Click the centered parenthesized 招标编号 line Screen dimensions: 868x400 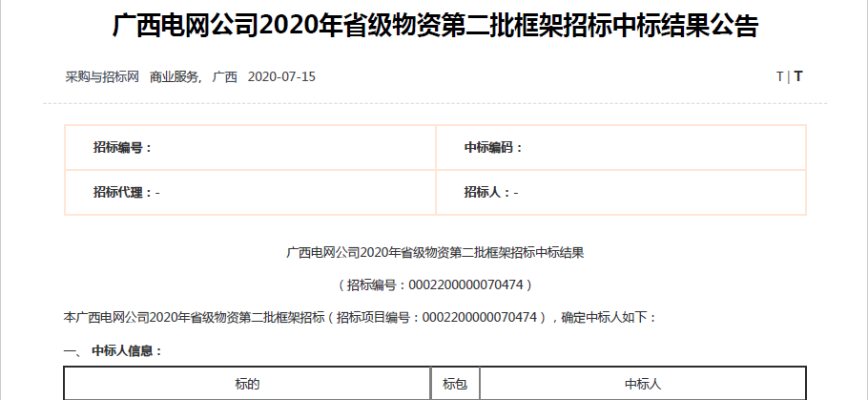point(435,284)
